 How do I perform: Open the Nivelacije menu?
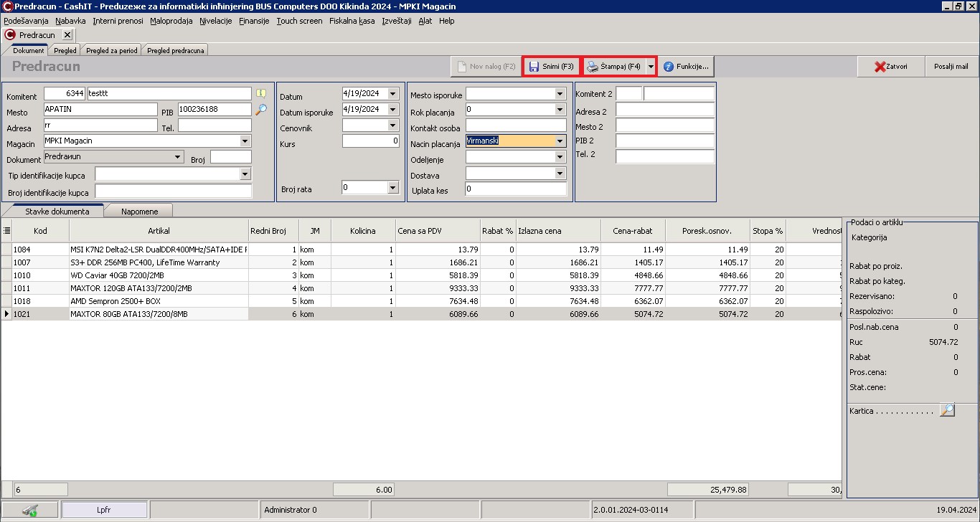[216, 21]
